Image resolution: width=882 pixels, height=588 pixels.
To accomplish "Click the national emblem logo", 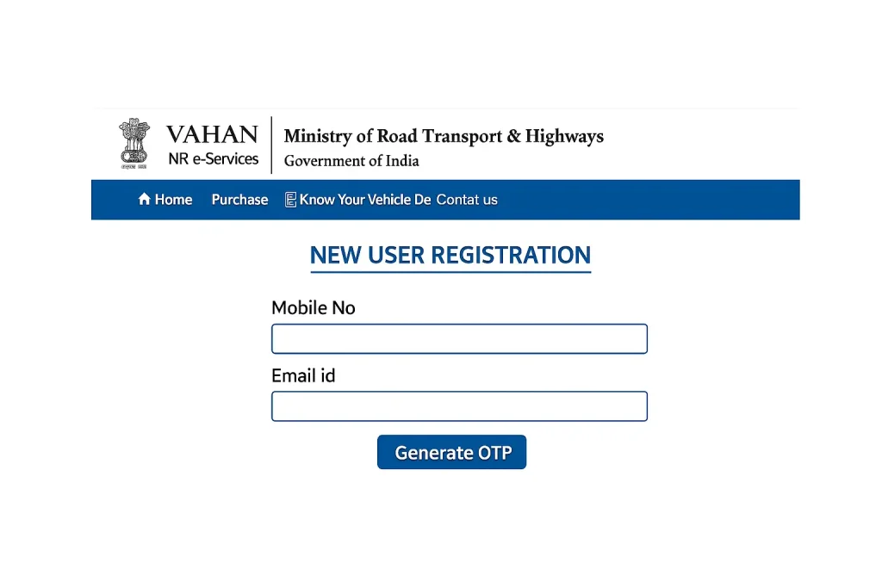I will click(134, 143).
